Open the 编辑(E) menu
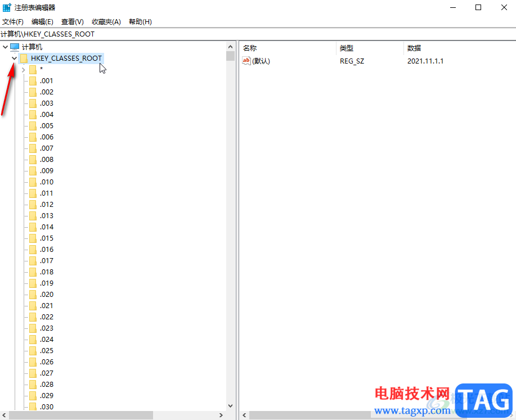Viewport: 516px width, 420px height. click(42, 22)
